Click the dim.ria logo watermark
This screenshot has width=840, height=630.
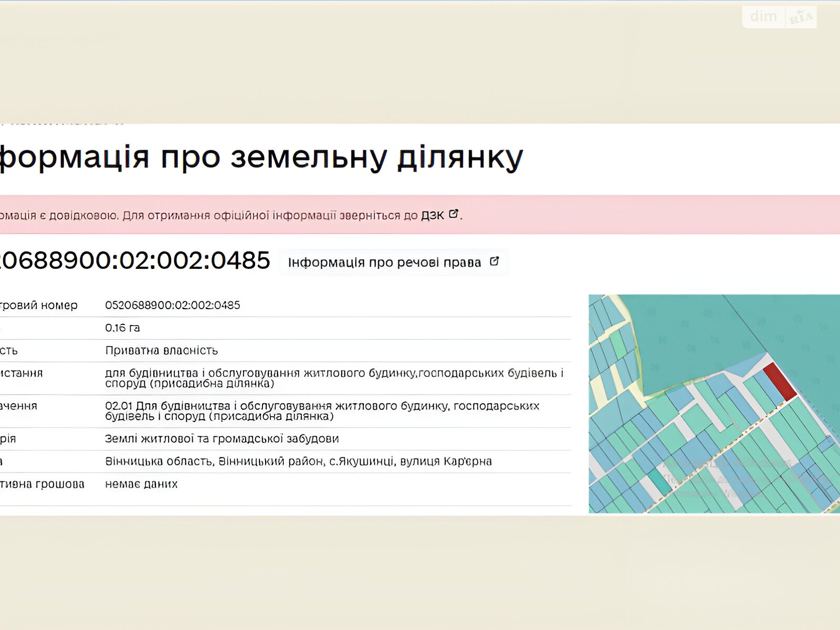(780, 17)
